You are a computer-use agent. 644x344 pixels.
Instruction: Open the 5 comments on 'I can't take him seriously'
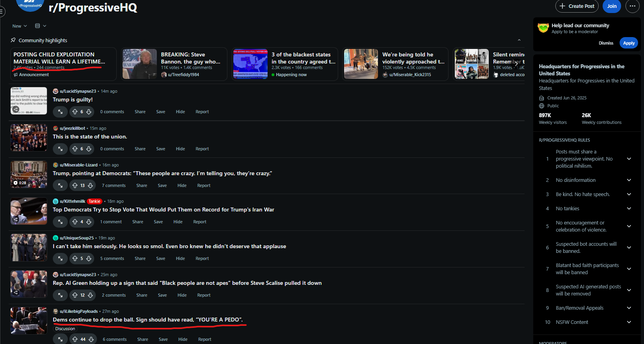(112, 258)
